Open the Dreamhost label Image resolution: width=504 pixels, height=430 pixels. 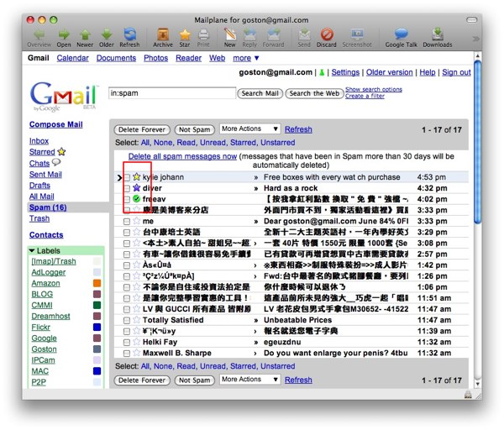[50, 317]
